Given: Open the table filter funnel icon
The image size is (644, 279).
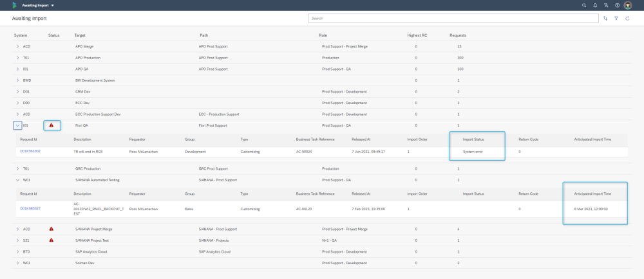Looking at the screenshot, I should click(616, 19).
